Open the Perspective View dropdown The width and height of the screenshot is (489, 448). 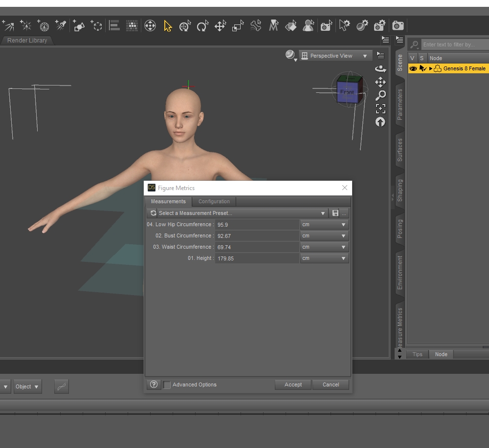pyautogui.click(x=335, y=56)
